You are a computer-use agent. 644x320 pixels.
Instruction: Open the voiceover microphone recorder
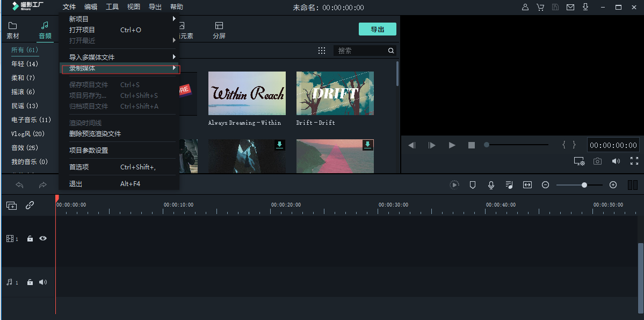[x=491, y=185]
